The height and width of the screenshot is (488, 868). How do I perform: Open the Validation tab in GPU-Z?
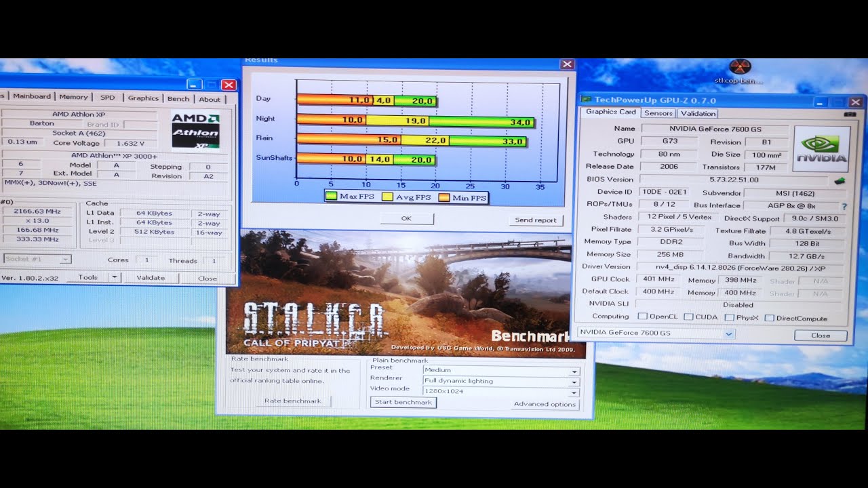pos(698,113)
